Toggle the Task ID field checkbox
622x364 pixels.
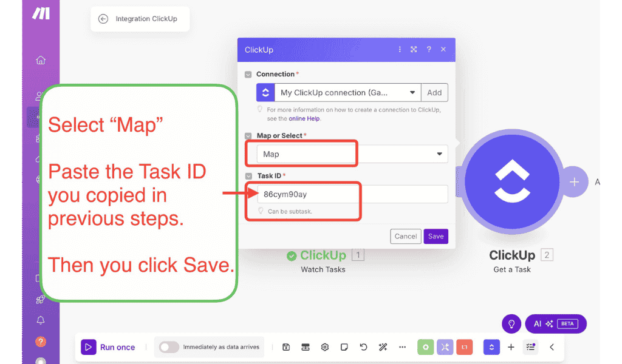click(x=248, y=176)
